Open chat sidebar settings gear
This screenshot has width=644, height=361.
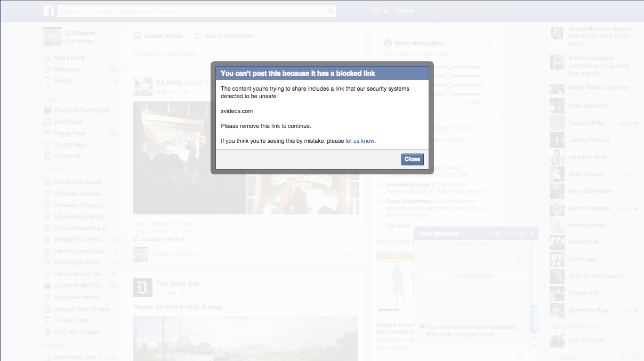tap(624, 357)
